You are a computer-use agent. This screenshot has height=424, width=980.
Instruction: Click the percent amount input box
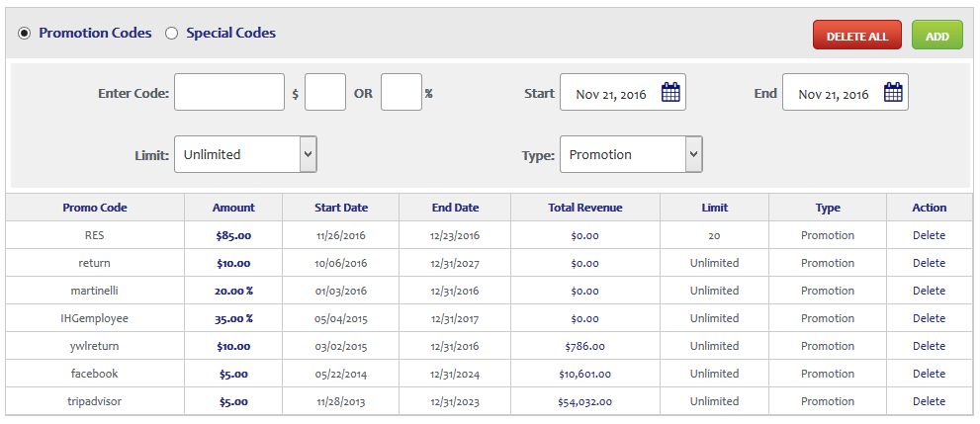tap(401, 92)
